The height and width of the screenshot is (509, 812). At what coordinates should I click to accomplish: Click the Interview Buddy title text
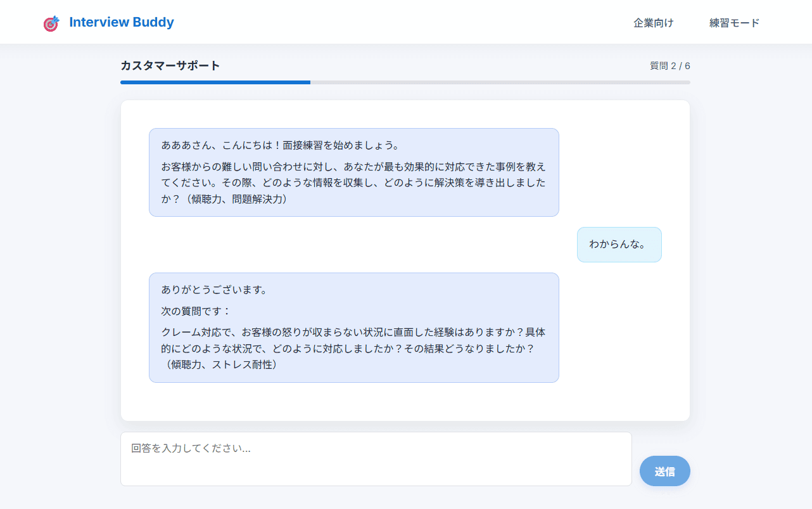pos(122,22)
